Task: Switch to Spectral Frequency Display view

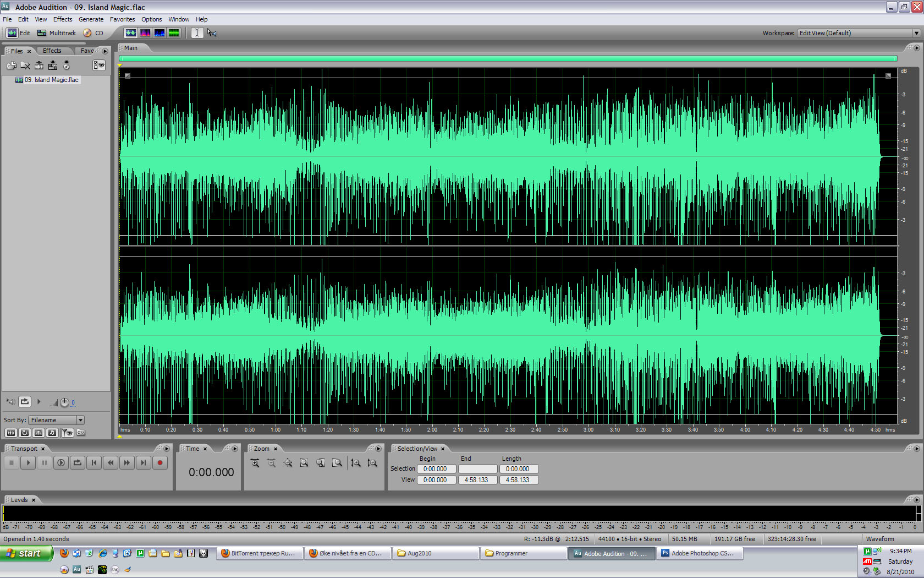Action: pyautogui.click(x=145, y=33)
